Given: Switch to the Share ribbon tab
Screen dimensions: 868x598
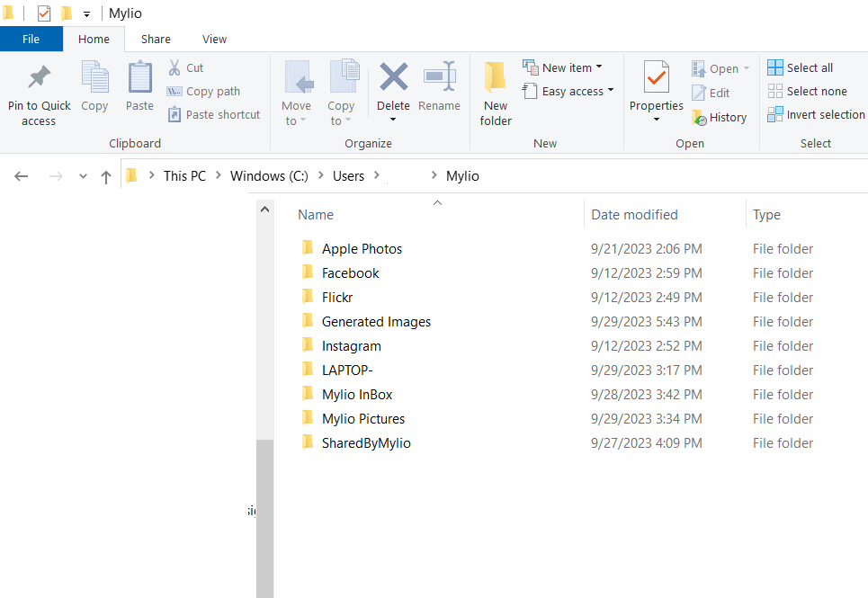Looking at the screenshot, I should click(x=156, y=40).
